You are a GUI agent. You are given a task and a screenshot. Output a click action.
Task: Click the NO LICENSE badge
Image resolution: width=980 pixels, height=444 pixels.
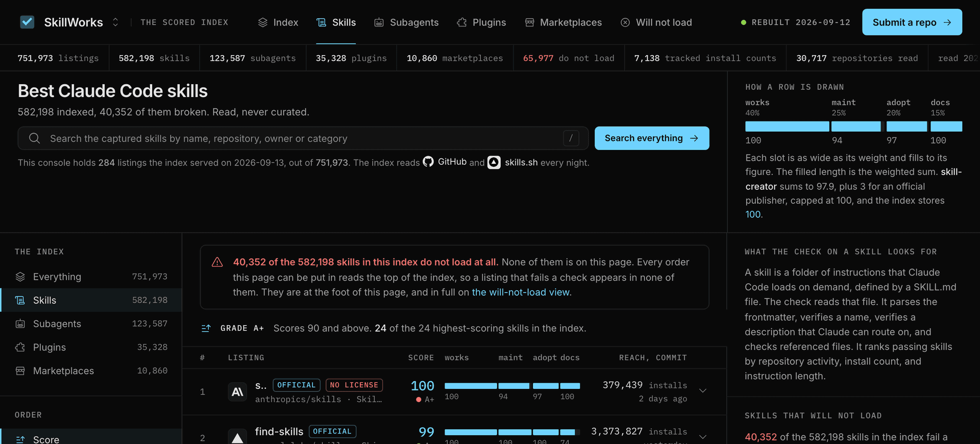(x=354, y=385)
